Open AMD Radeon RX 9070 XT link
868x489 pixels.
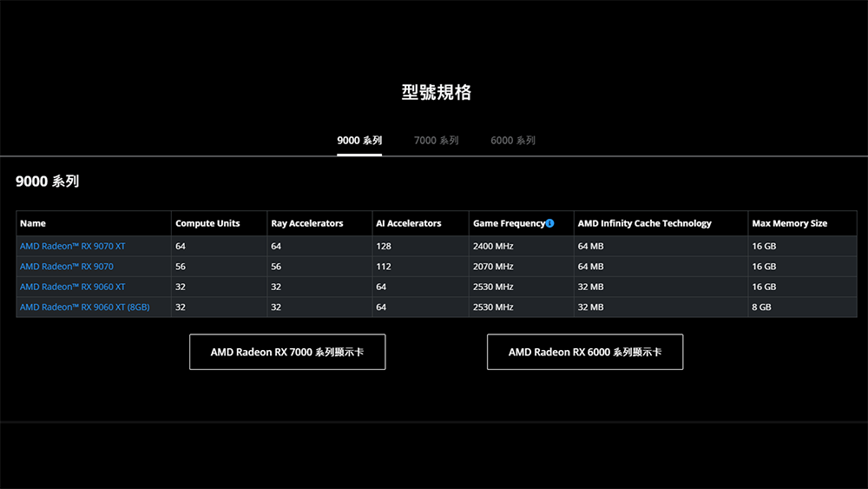(x=73, y=246)
